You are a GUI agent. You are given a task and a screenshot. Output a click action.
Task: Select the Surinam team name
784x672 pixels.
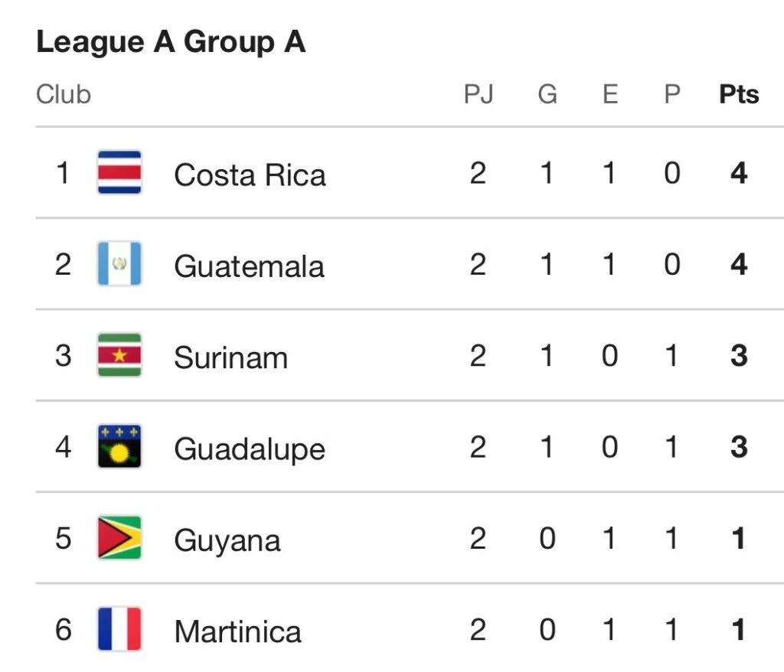pos(230,357)
